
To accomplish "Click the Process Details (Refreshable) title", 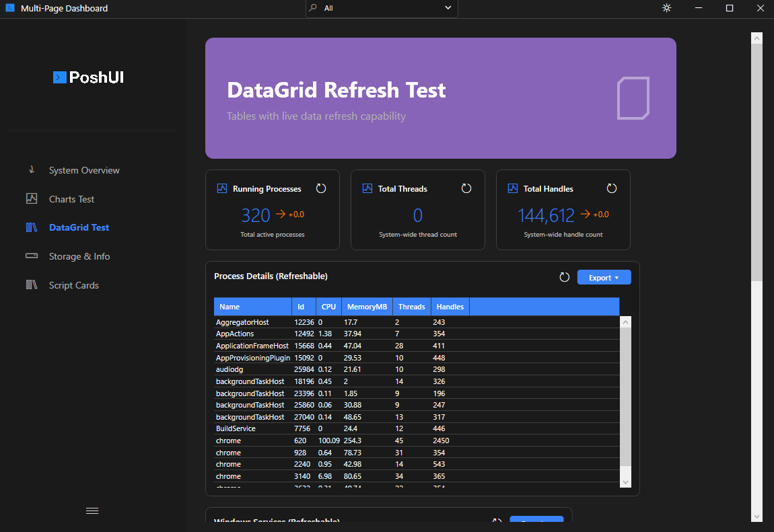I will coord(271,276).
